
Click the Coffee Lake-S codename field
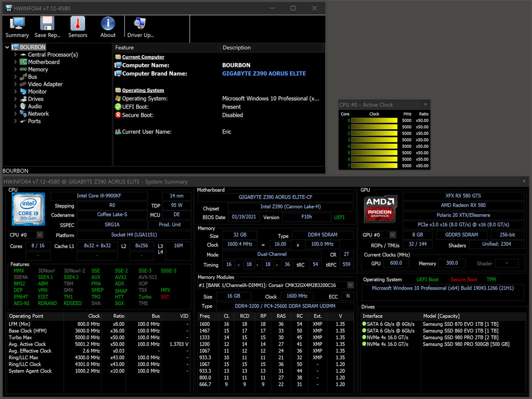(112, 215)
